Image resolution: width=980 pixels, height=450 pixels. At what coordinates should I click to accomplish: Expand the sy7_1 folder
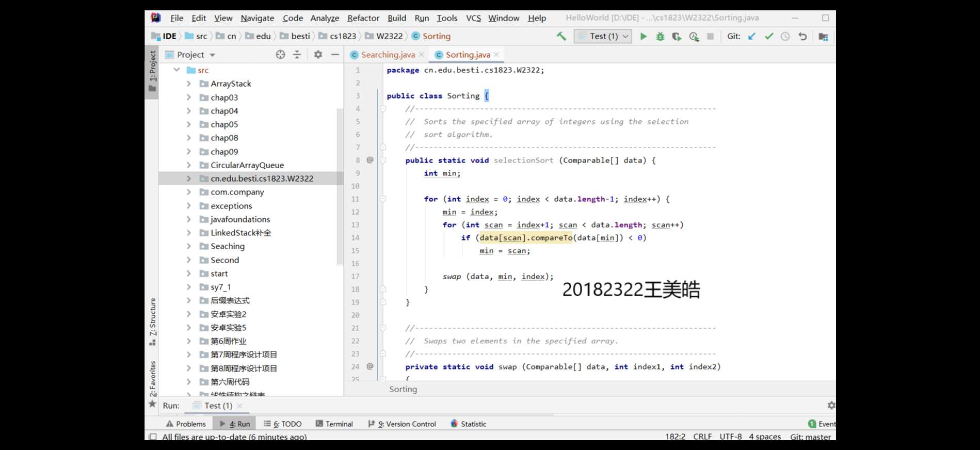pos(189,287)
